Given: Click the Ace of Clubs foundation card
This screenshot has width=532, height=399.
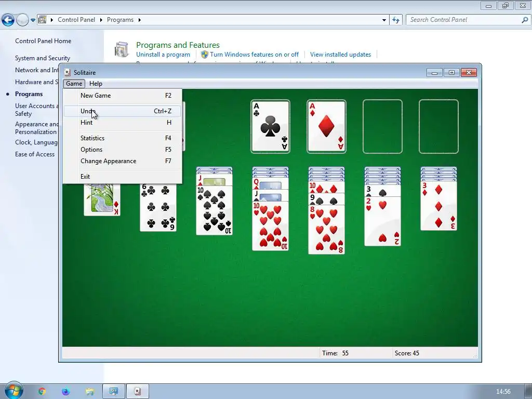Looking at the screenshot, I should click(270, 126).
